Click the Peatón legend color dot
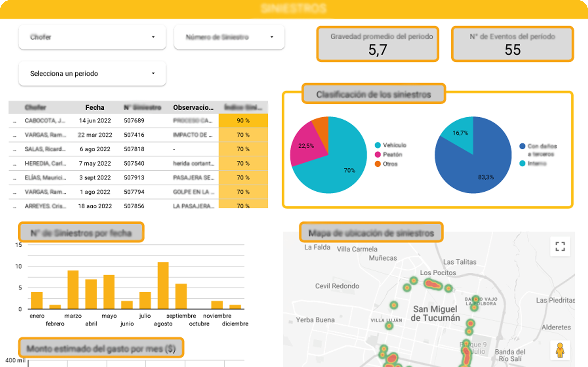 (378, 155)
